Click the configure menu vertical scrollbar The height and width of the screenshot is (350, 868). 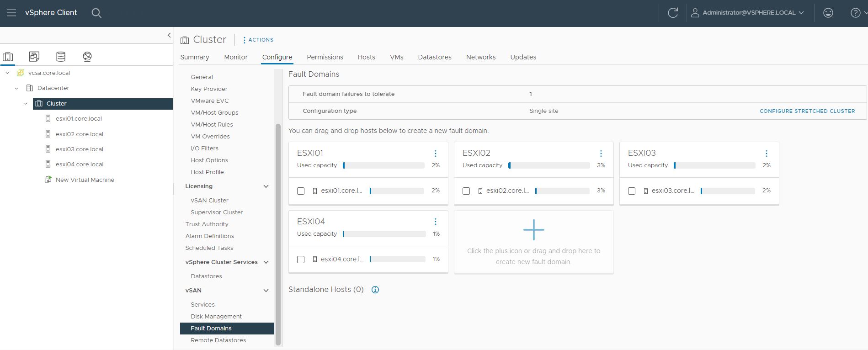[x=278, y=235]
